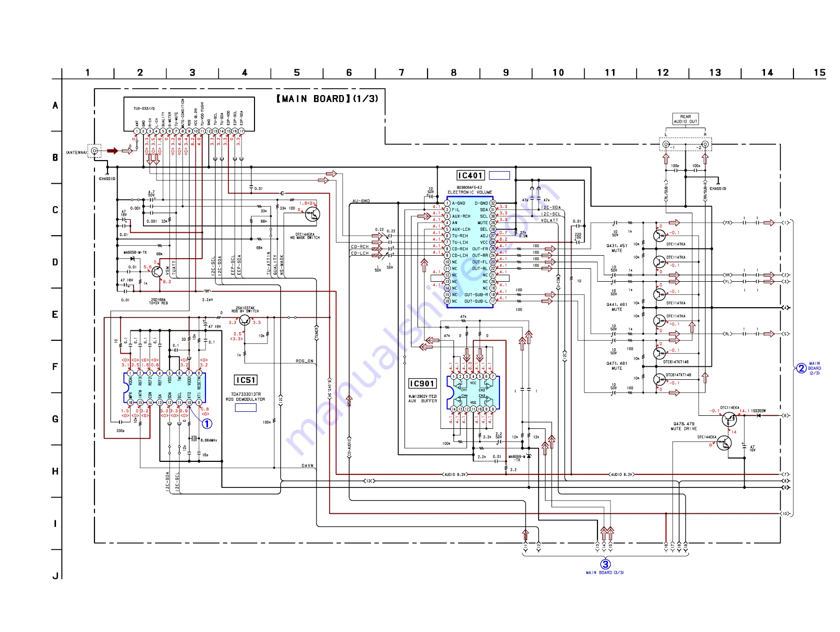Click the OUT-SUB-L pin label on IC401
The height and width of the screenshot is (632, 840).
click(476, 301)
